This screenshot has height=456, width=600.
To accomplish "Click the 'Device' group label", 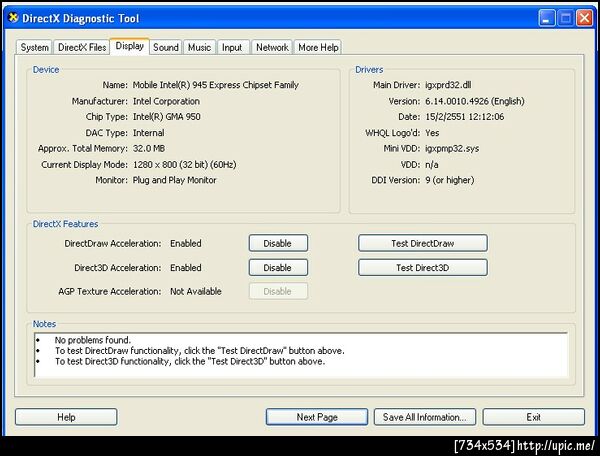I will pos(46,70).
